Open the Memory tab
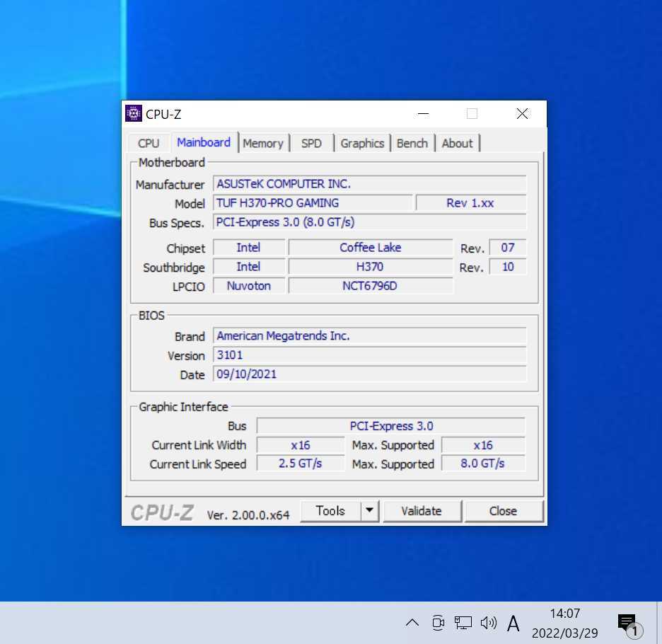The width and height of the screenshot is (662, 644). 263,143
